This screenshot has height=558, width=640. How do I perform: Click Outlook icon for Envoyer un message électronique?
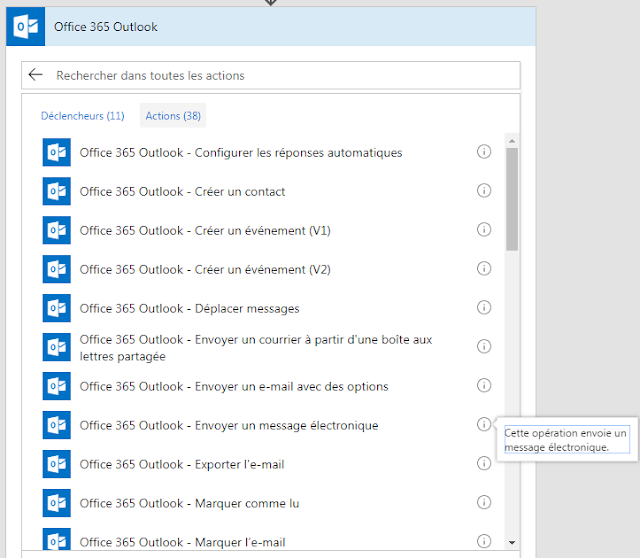(x=57, y=425)
